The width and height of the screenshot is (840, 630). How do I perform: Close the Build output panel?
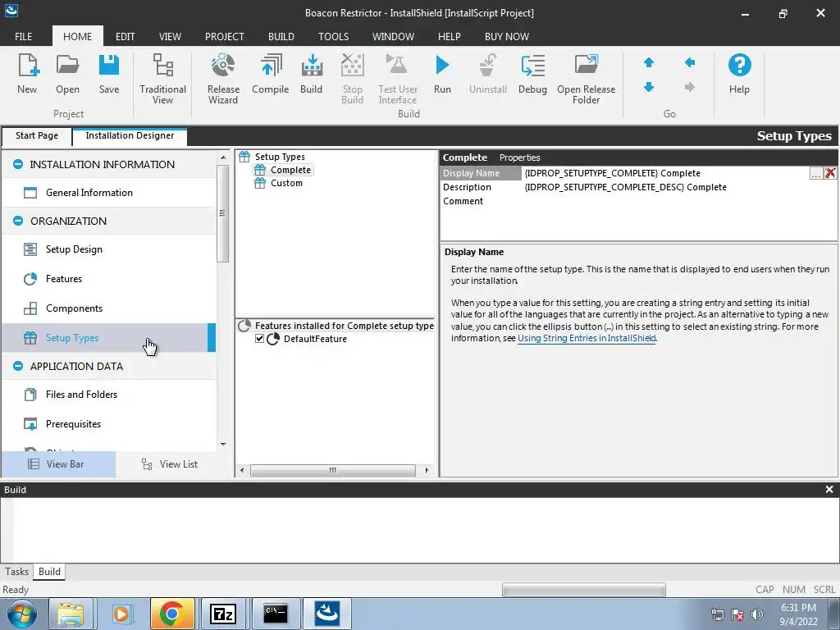(x=829, y=490)
